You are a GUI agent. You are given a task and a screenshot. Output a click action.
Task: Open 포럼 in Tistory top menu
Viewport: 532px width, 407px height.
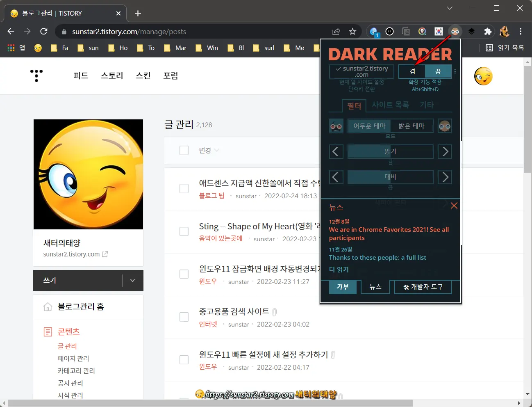[x=171, y=76]
